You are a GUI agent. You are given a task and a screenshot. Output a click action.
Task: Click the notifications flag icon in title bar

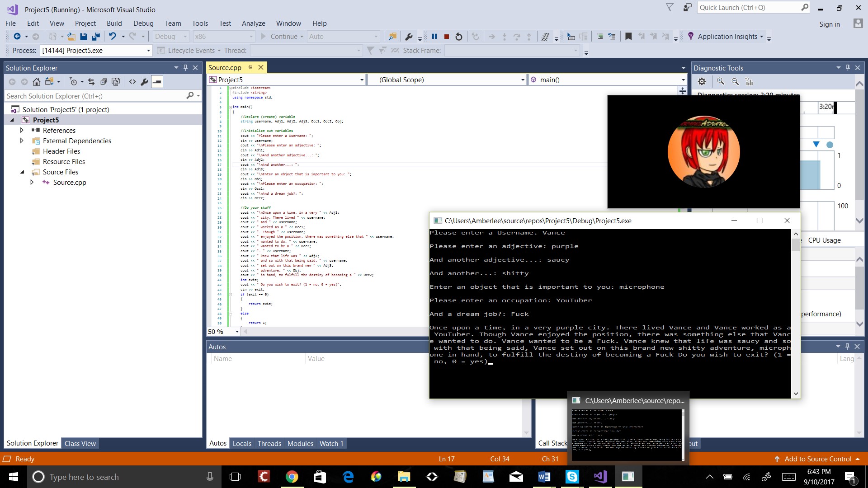[670, 7]
